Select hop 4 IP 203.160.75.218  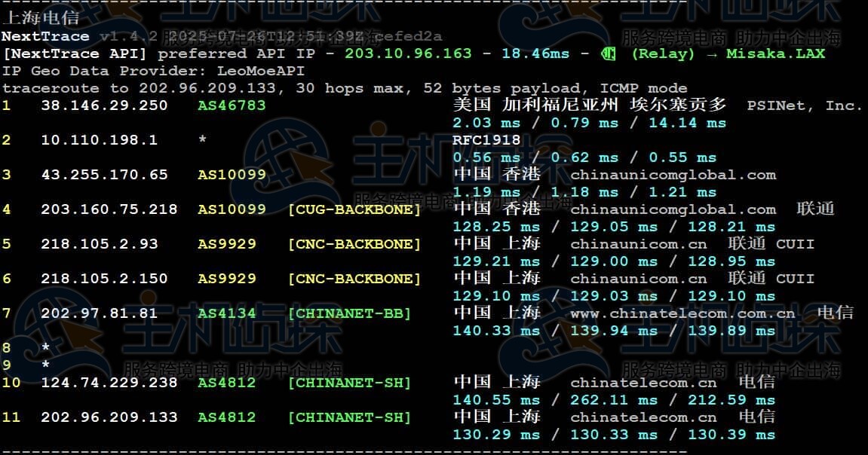click(109, 209)
